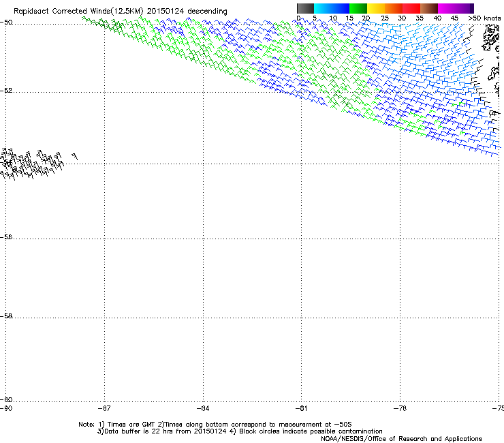This screenshot has height=443, width=504.
Task: Click the '-84' longitude axis label
Action: coord(203,408)
